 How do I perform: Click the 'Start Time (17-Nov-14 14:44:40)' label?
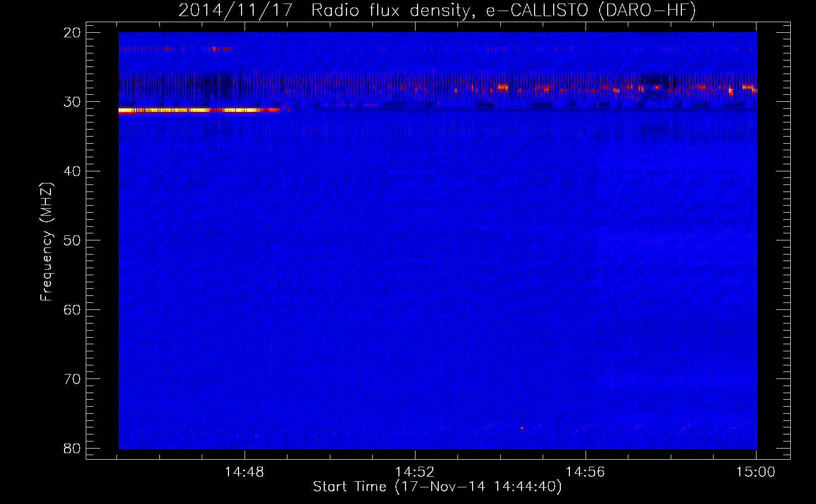tap(437, 487)
